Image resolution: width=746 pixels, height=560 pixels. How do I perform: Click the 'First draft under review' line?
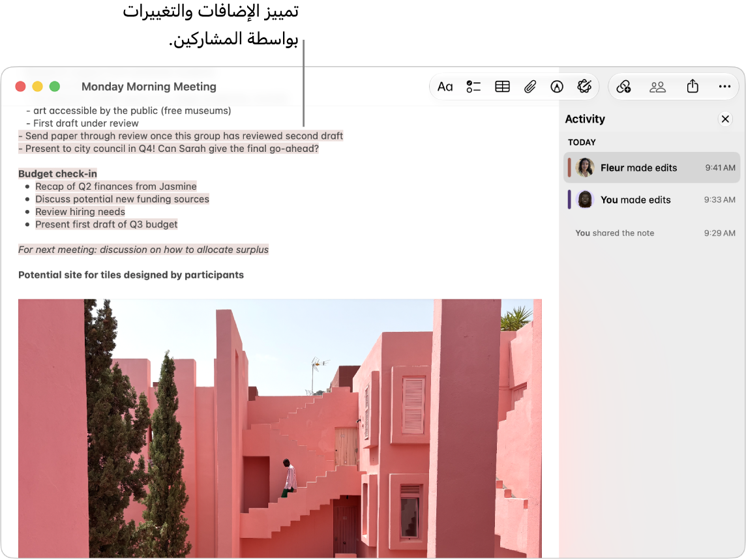82,123
